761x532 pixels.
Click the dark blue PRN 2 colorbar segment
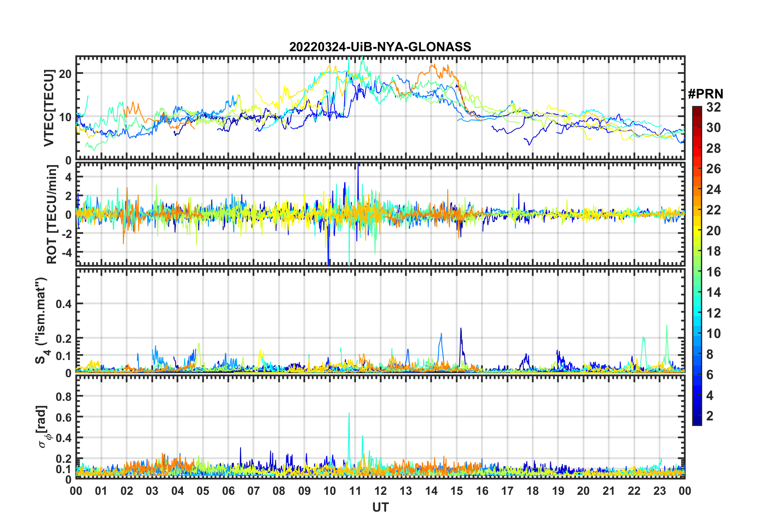click(x=697, y=415)
